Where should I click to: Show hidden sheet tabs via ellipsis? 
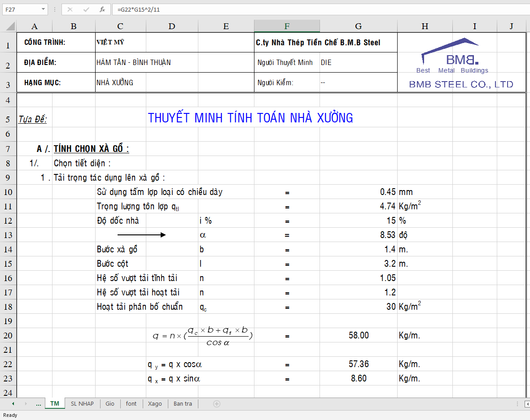(39, 404)
